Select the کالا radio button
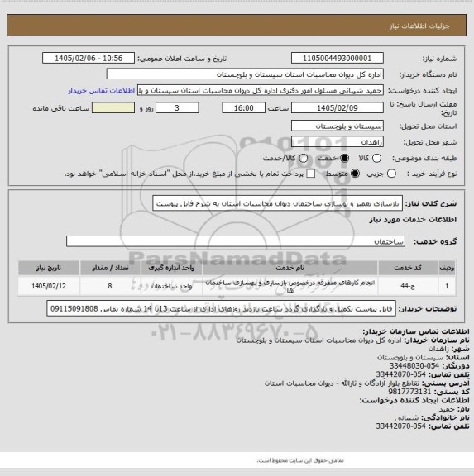This screenshot has width=474, height=476. (x=376, y=158)
